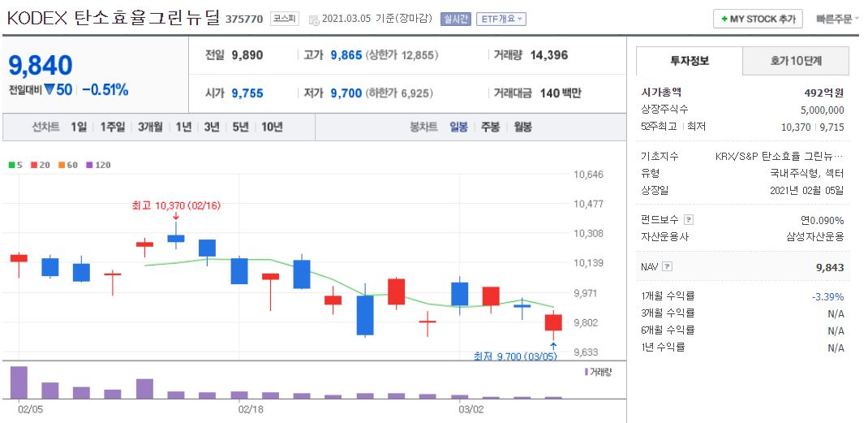Click the 실시간 badge button

[x=456, y=19]
